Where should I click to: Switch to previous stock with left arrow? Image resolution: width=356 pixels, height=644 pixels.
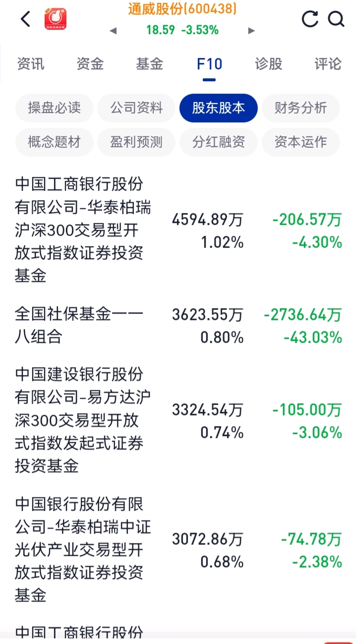(x=113, y=31)
